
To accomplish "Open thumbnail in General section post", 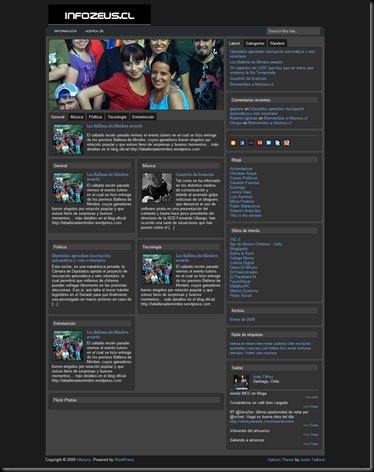I will click(x=68, y=188).
